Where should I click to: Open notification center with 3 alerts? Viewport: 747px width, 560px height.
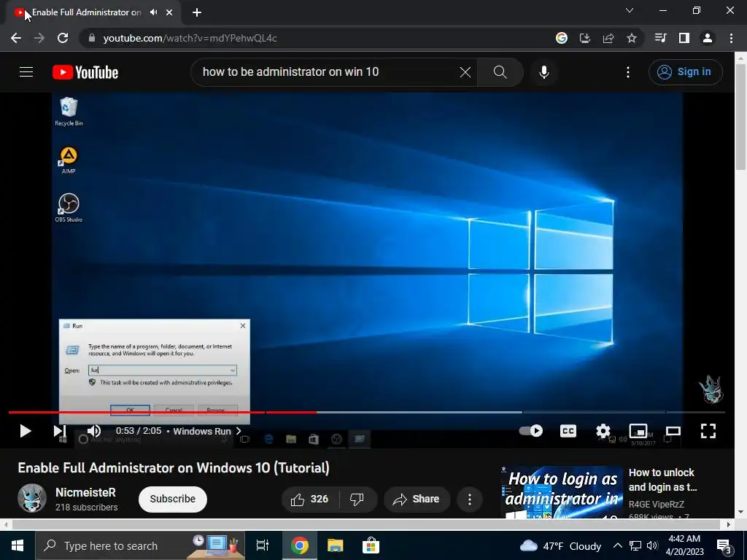pos(724,546)
